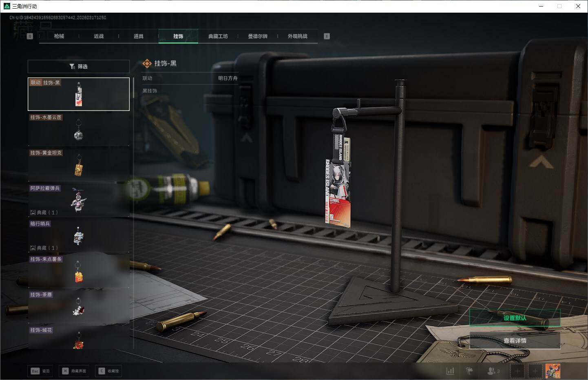Open the 枪械 tab

coord(59,36)
